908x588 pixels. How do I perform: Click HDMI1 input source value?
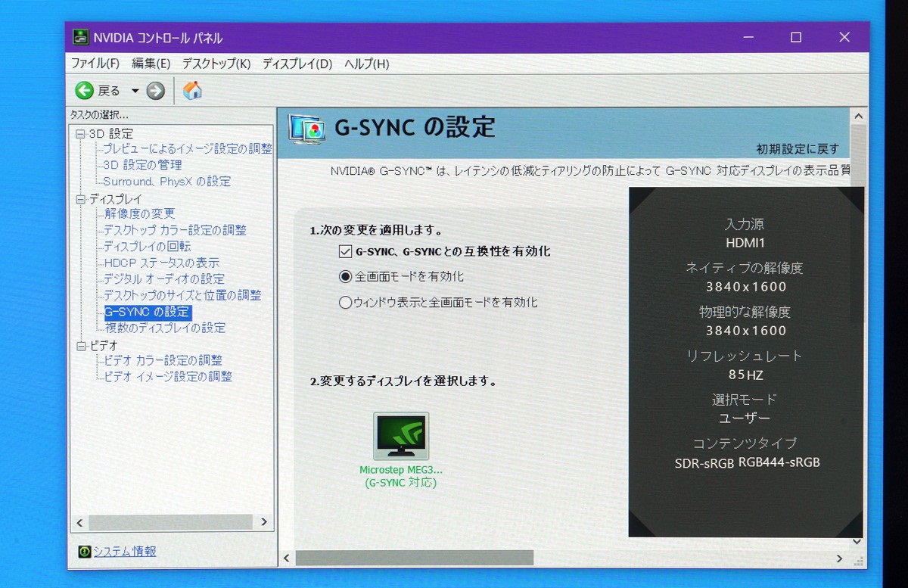(745, 244)
